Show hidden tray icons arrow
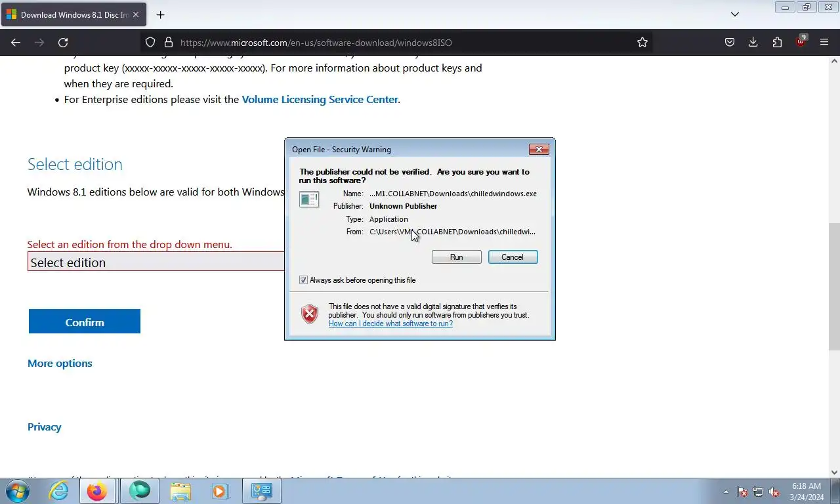This screenshot has height=504, width=840. point(726,492)
